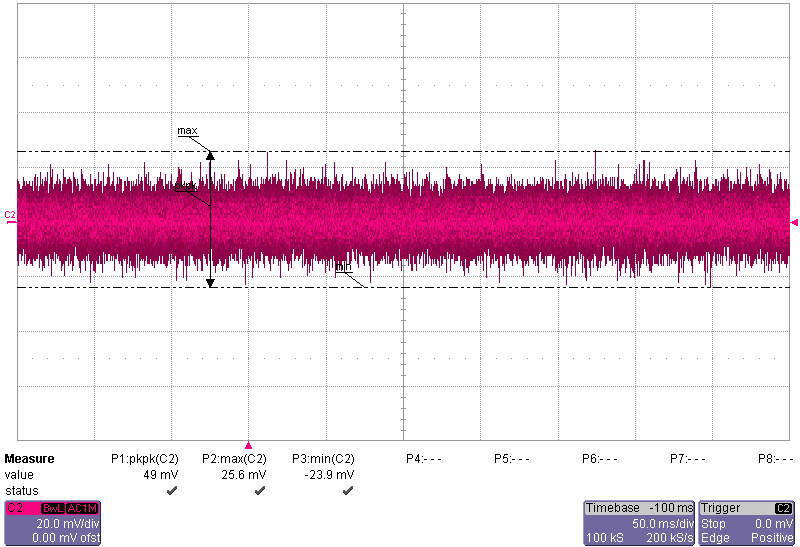Image resolution: width=800 pixels, height=547 pixels.
Task: Select the pink trigger delay triangle below grid
Action: click(x=249, y=445)
